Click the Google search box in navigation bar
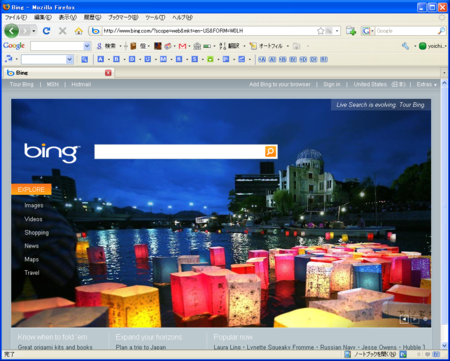The width and height of the screenshot is (450, 361). tap(406, 31)
